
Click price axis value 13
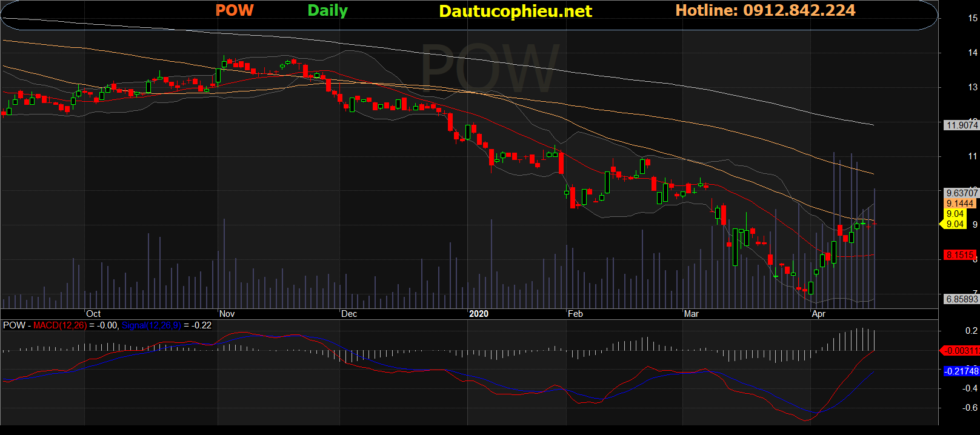[973, 87]
